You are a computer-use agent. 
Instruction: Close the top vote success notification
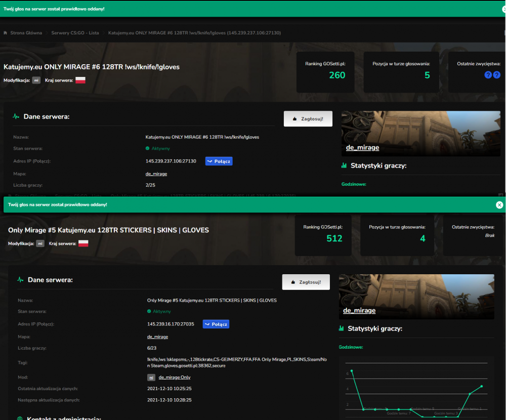[504, 10]
